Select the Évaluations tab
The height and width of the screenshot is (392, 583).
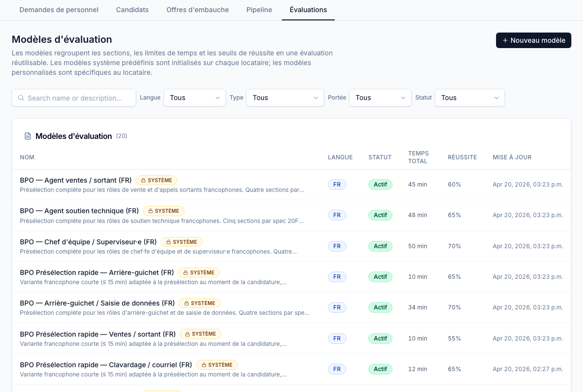[x=308, y=10]
